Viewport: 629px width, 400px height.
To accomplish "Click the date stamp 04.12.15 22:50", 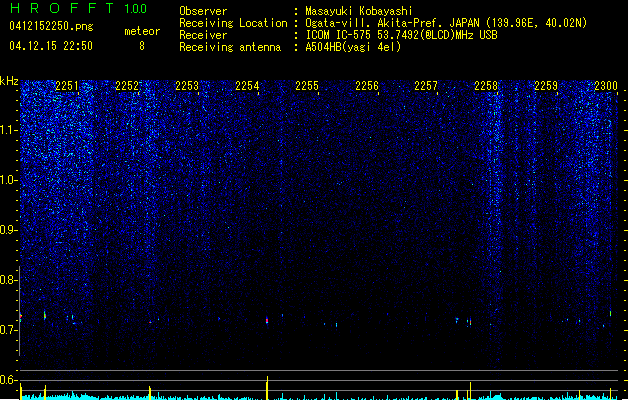I will click(51, 46).
